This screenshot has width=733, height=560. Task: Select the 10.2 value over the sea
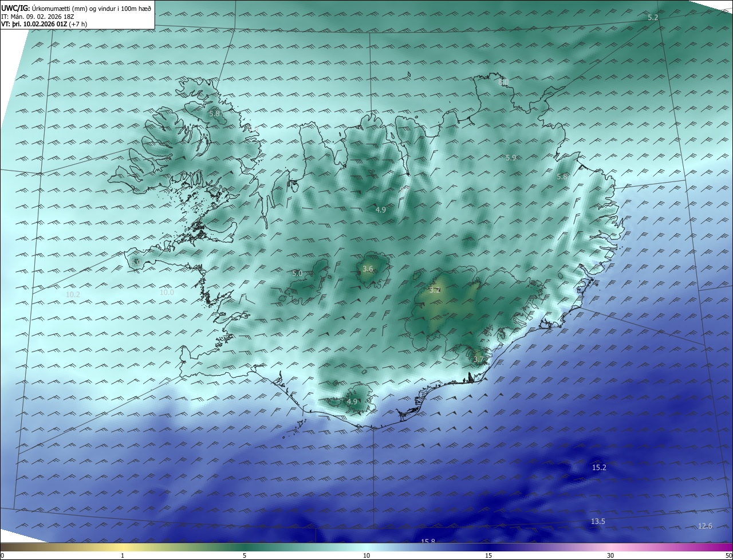73,294
